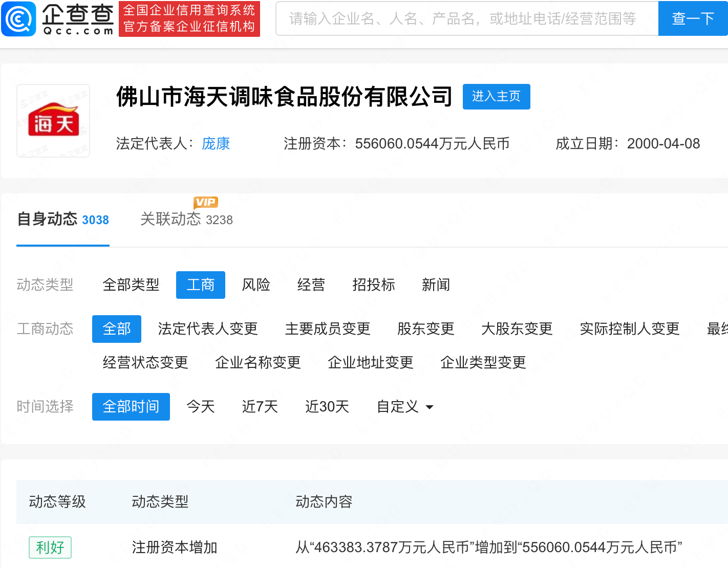Open legal representative 庞康 link
728x569 pixels.
pyautogui.click(x=216, y=144)
